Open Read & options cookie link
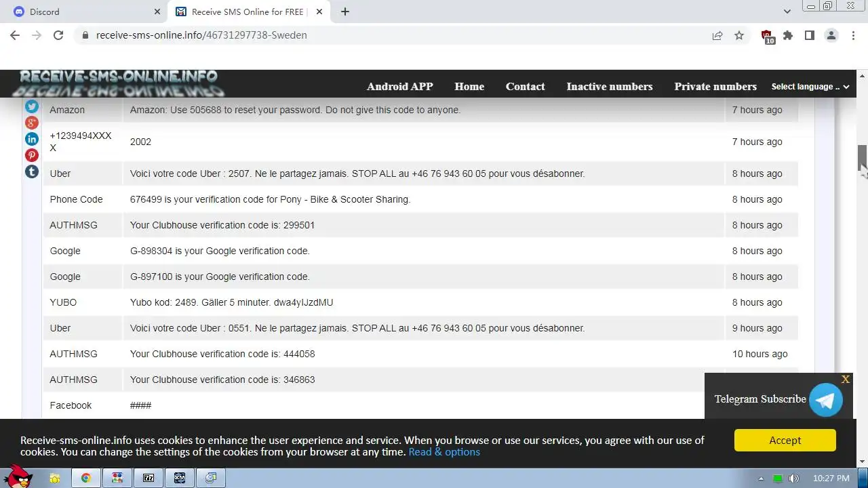Viewport: 868px width, 488px height. point(444,452)
